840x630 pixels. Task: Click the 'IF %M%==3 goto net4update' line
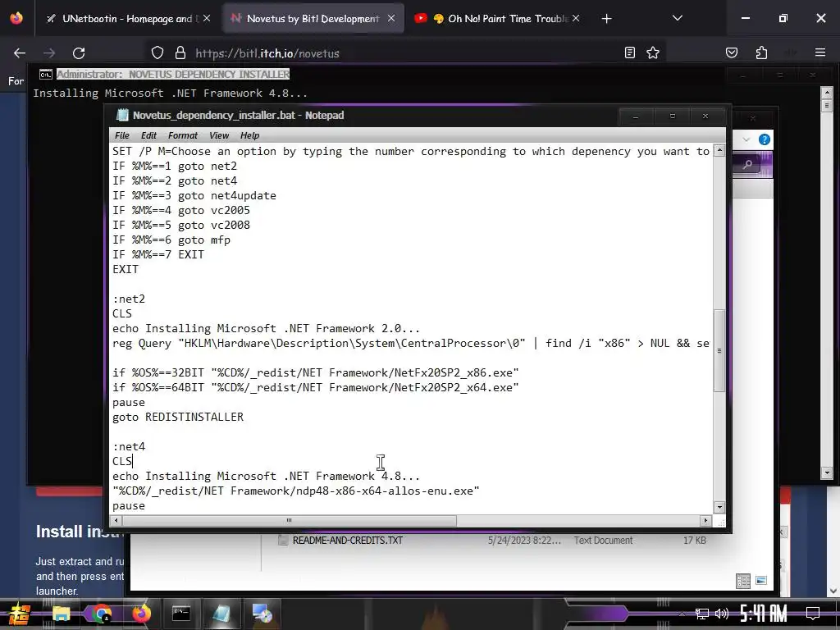tap(194, 195)
